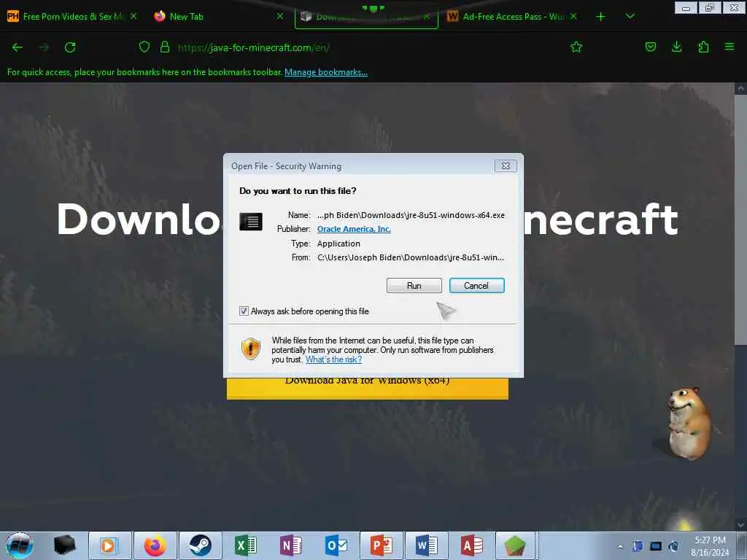Open Windows Media Player from the taskbar
The image size is (747, 560).
109,545
